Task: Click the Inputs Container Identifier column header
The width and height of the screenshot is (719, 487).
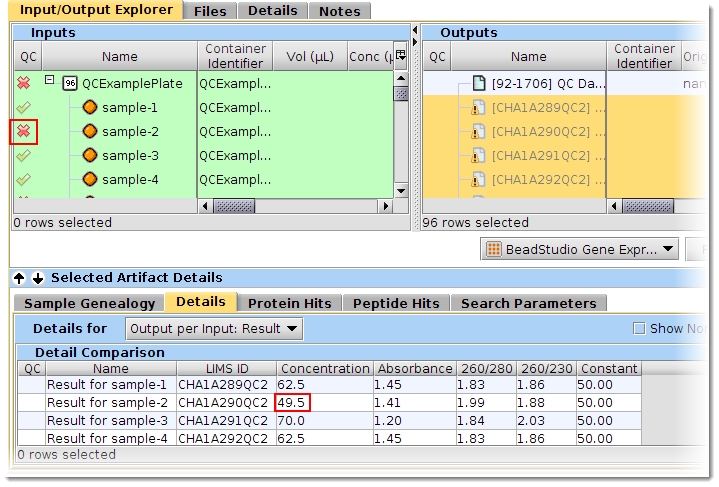Action: pyautogui.click(x=235, y=56)
